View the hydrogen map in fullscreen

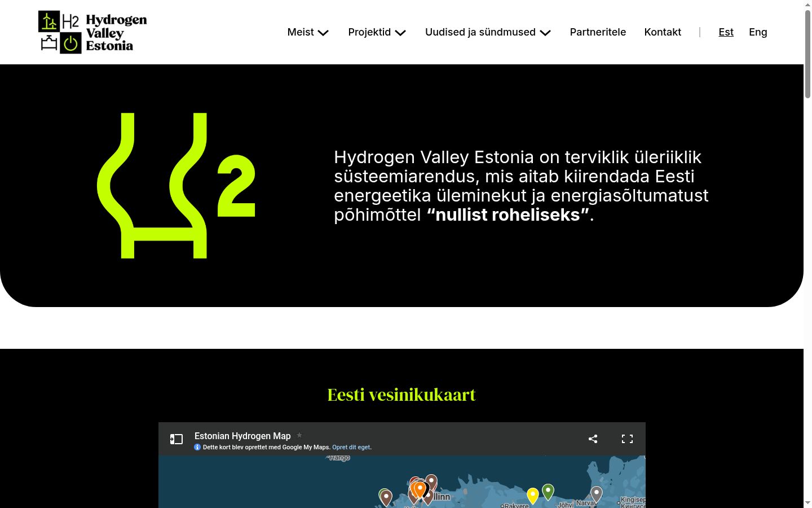click(627, 439)
